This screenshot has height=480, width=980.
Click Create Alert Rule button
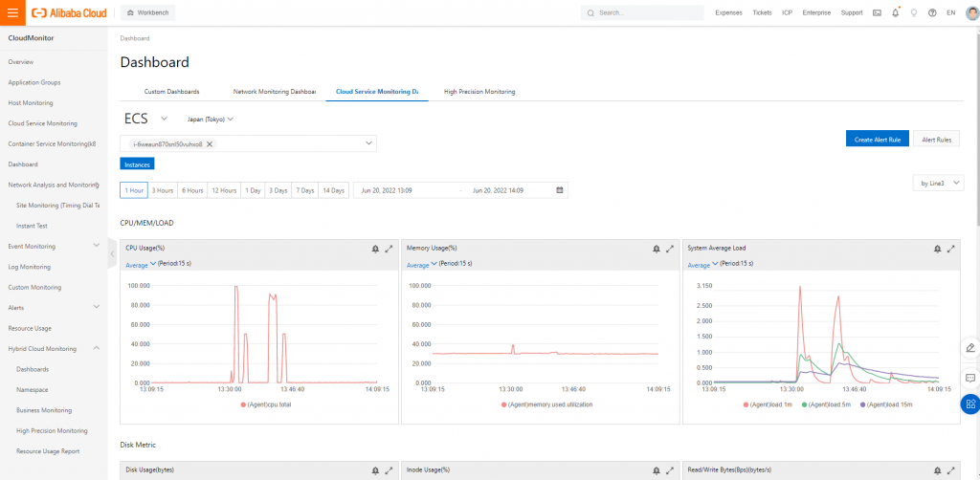point(878,140)
